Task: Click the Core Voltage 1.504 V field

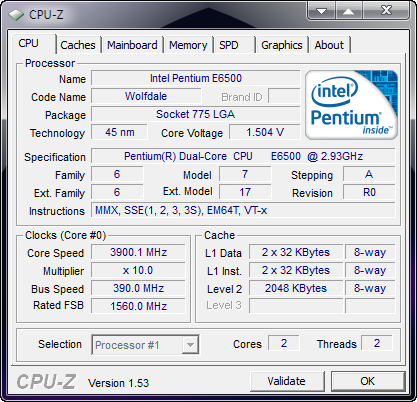Action: pos(265,132)
